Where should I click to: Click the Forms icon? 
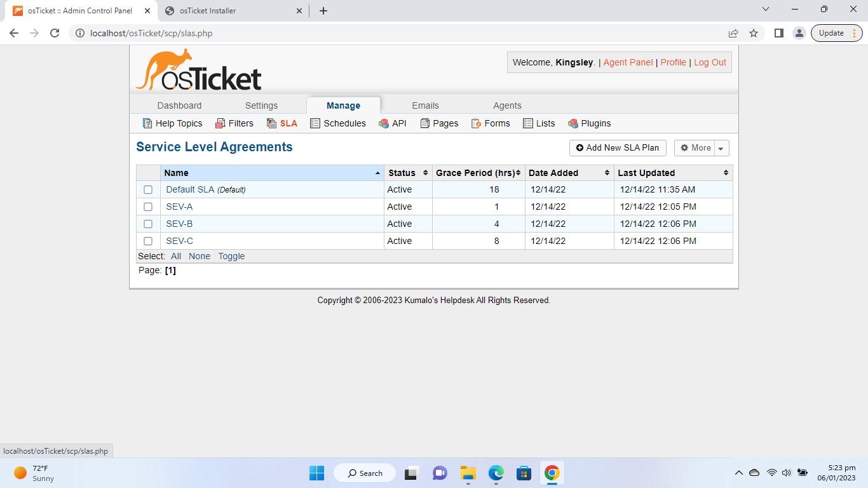click(477, 123)
